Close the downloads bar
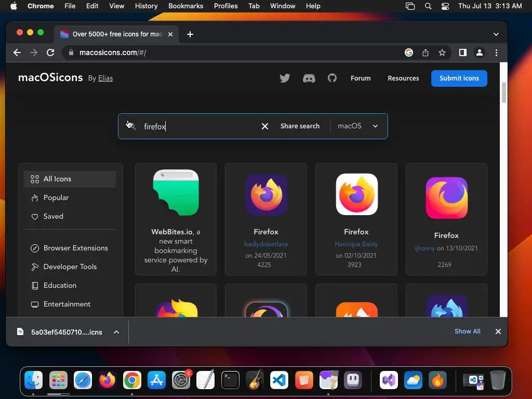This screenshot has width=532, height=399. 498,331
